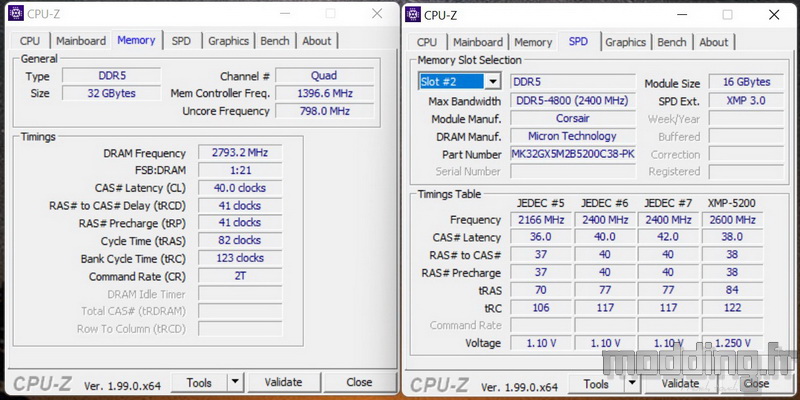Click the 84 tRAS cell under XMP-5200

[x=732, y=290]
